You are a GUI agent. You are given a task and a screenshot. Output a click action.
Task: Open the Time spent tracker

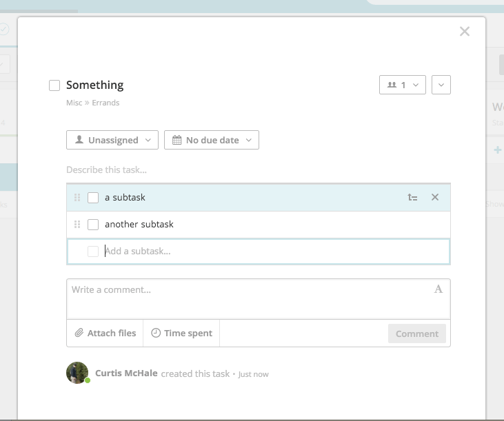tap(181, 333)
